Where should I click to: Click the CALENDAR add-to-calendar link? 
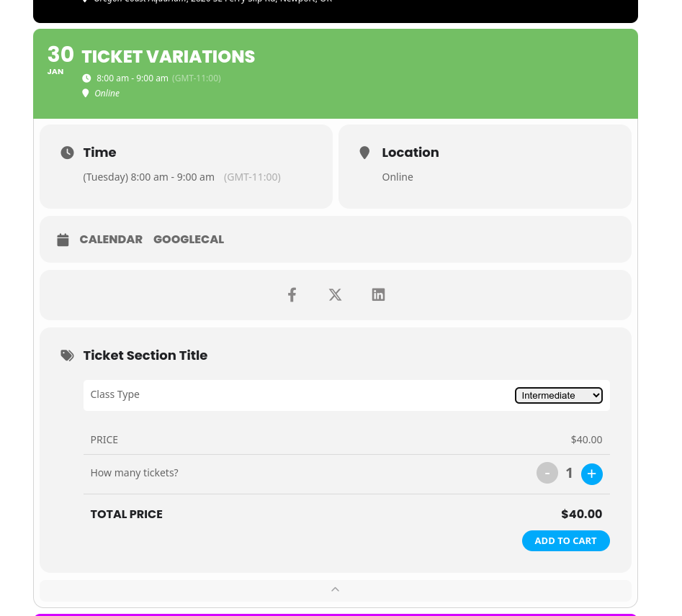111,240
